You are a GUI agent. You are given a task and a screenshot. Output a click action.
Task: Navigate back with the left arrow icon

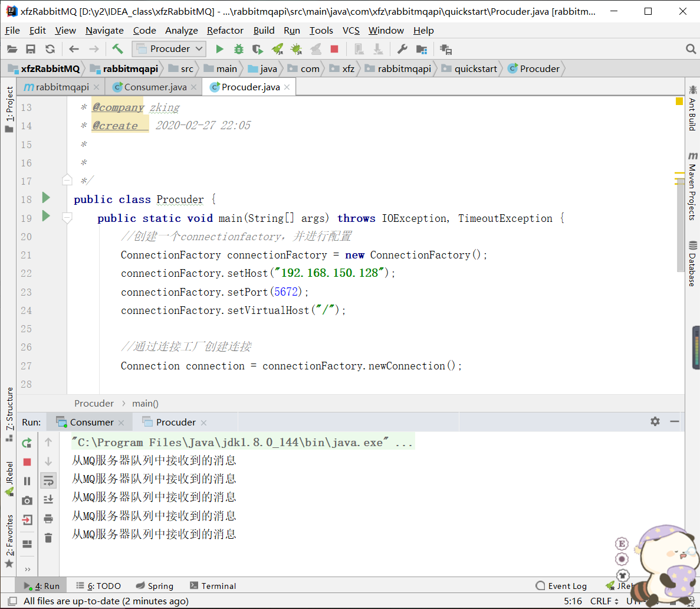click(x=74, y=49)
